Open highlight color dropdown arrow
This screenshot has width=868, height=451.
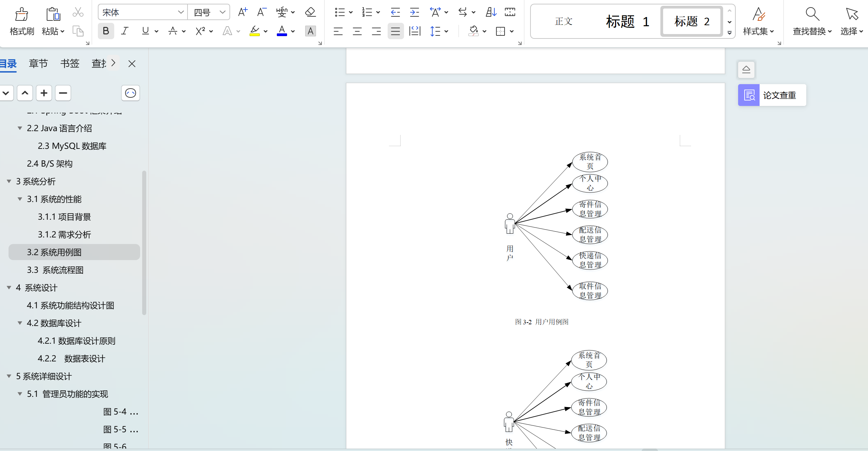(266, 31)
